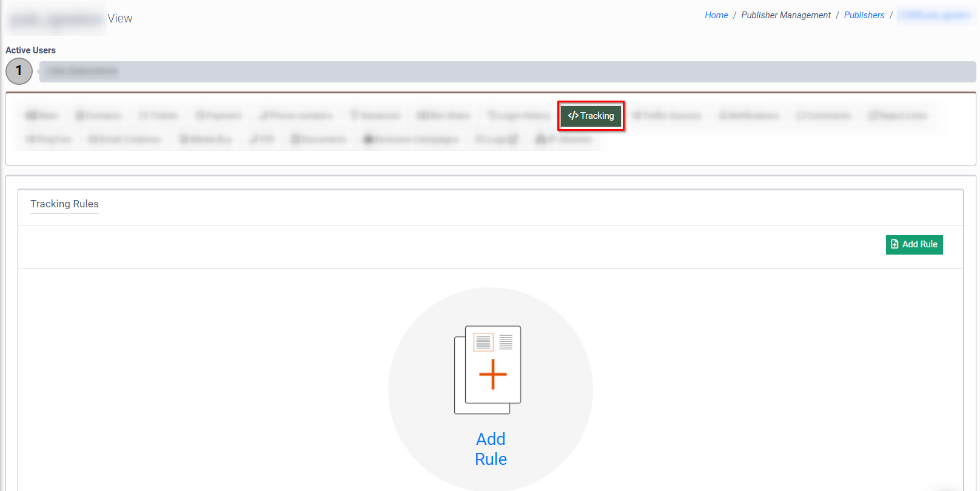Open the Documents tab

(318, 139)
